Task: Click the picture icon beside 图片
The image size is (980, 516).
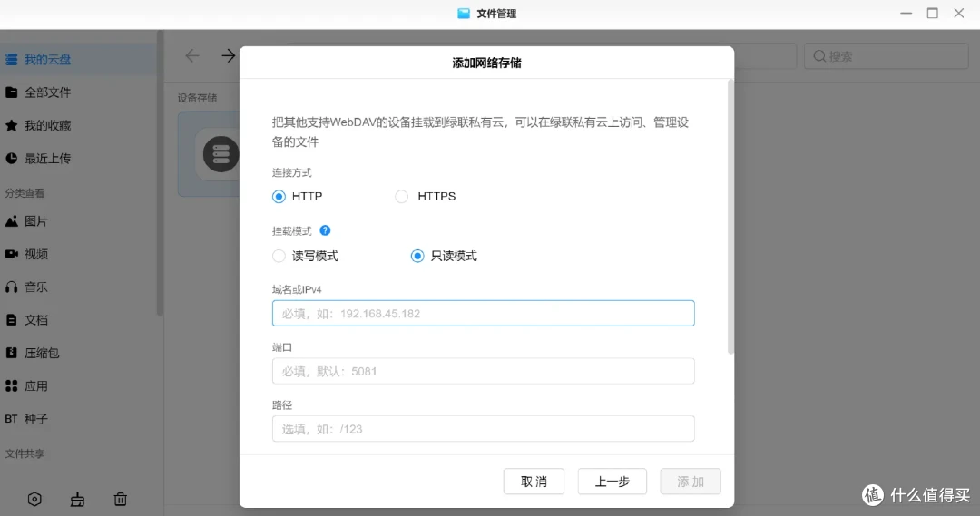Action: 11,221
